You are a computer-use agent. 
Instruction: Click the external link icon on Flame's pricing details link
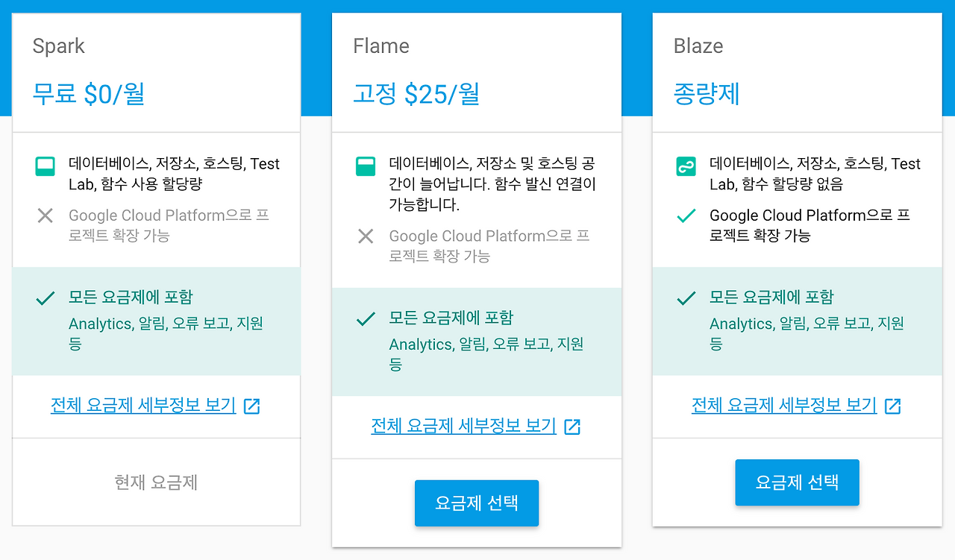(x=572, y=427)
